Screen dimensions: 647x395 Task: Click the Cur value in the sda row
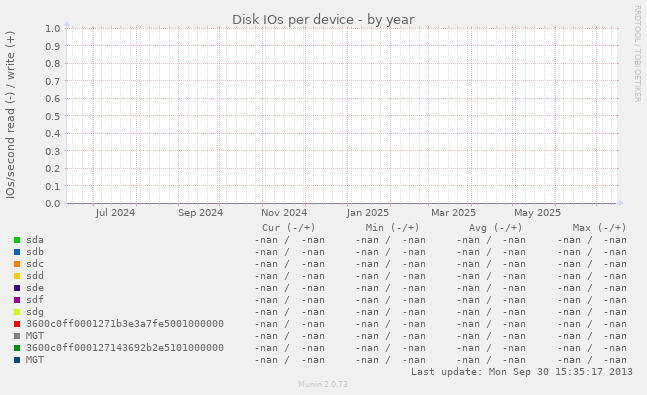tap(289, 240)
